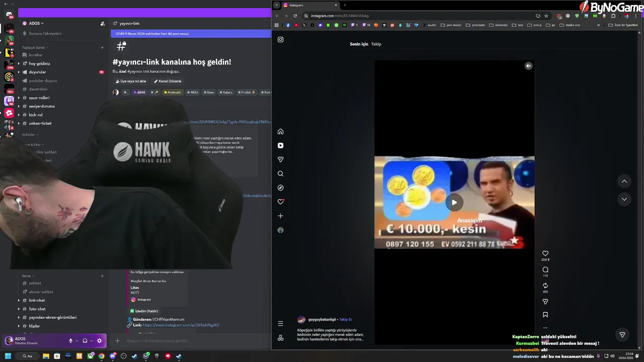This screenshot has height=362, width=644.
Task: Like the reel with the heart icon
Action: click(545, 254)
